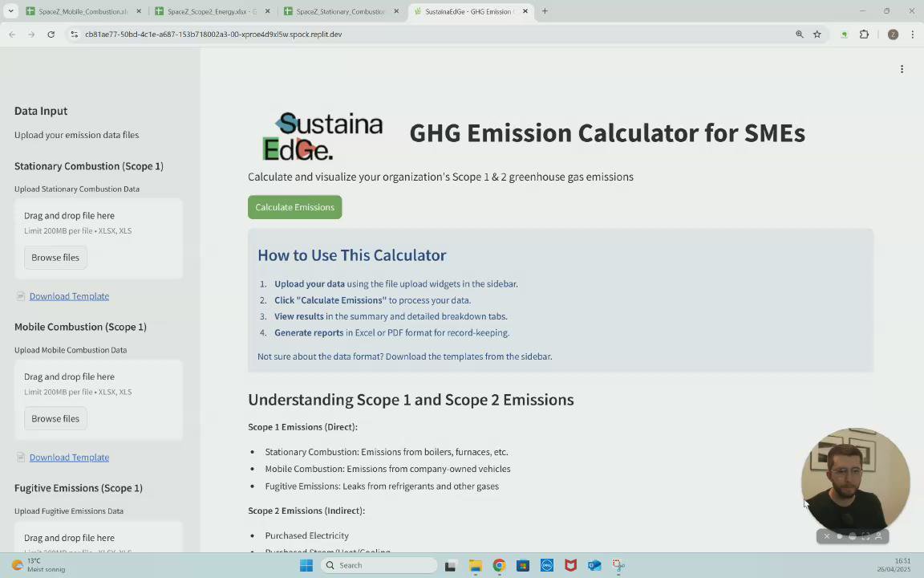Click the SustainaEdGe logo image

pyautogui.click(x=322, y=136)
